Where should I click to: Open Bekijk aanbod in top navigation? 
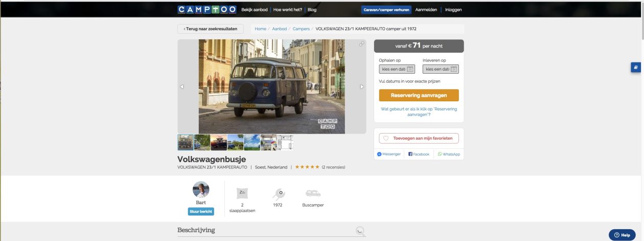point(255,10)
